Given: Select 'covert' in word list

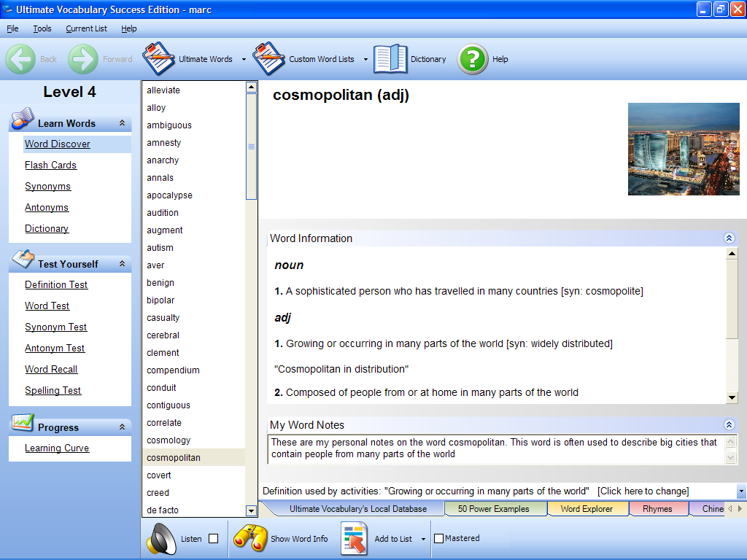Looking at the screenshot, I should point(193,475).
